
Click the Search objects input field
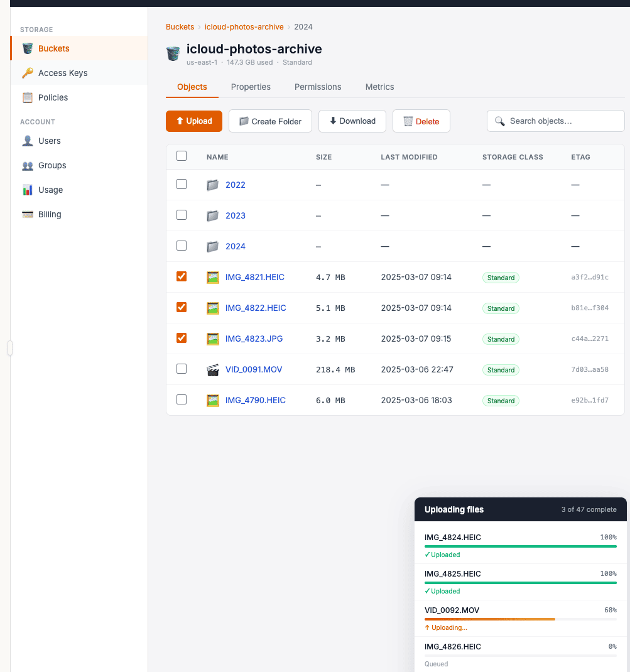tap(562, 121)
